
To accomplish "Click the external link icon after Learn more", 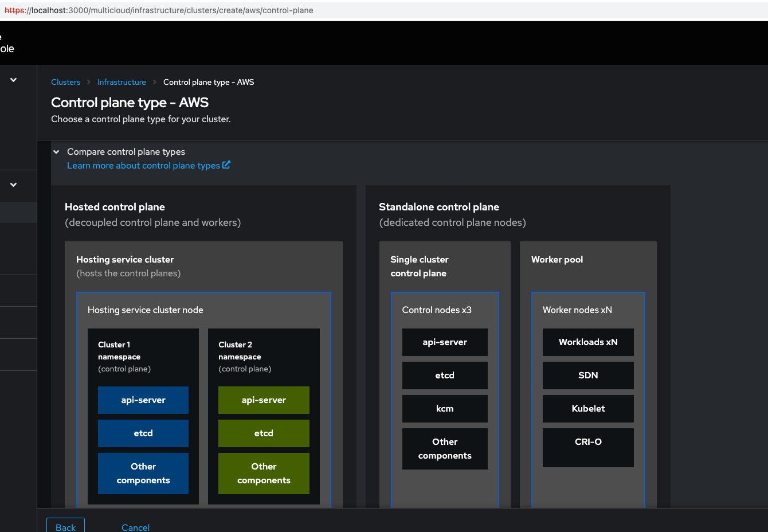I will [x=226, y=165].
